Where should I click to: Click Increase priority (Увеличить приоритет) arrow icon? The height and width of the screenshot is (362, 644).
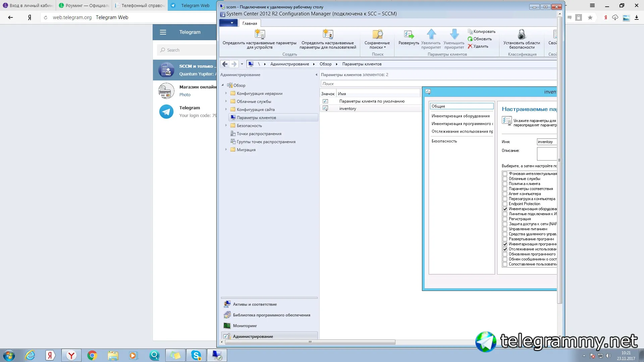coord(431,34)
